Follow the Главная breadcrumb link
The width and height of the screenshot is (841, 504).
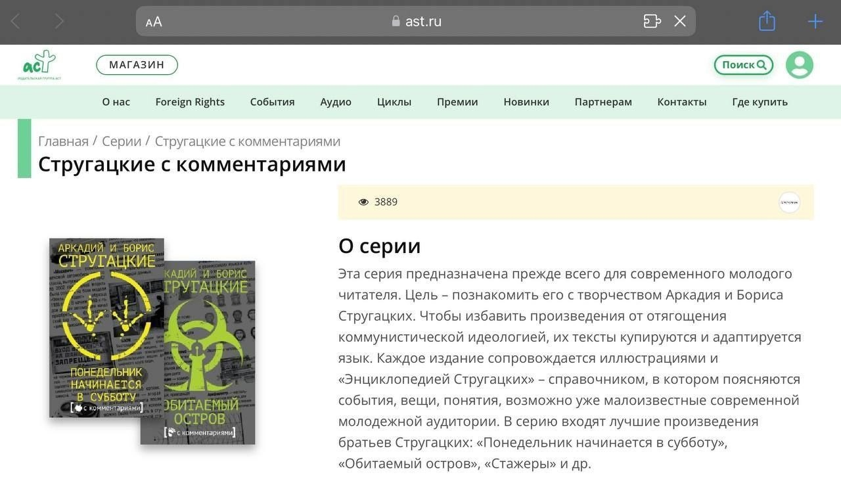coord(63,141)
